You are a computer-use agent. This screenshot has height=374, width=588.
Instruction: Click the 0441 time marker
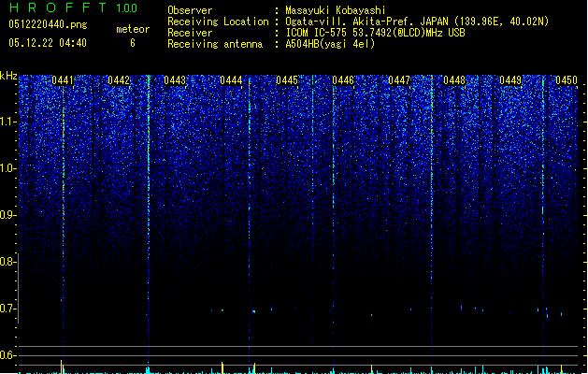[63, 80]
